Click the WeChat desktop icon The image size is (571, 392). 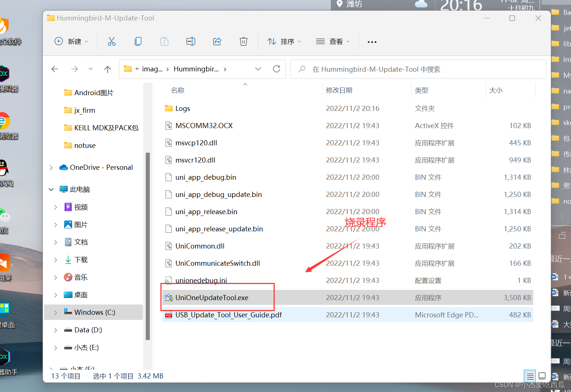tap(5, 216)
